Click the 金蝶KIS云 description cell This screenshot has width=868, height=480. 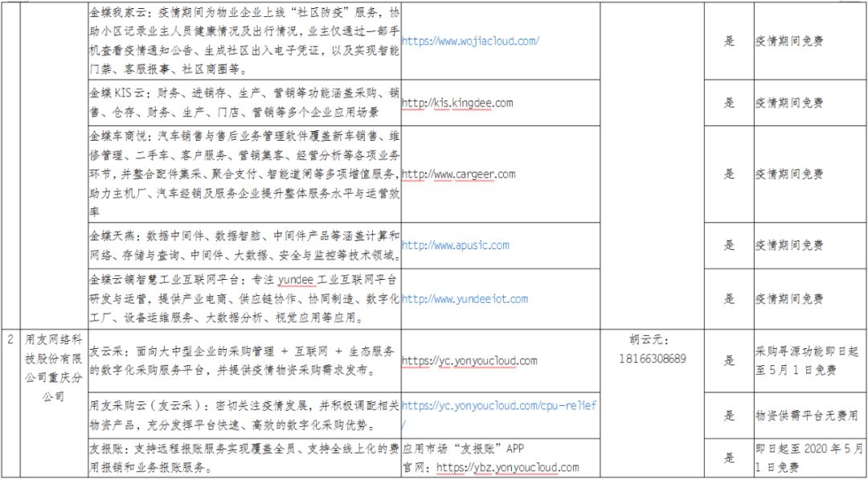pos(244,102)
